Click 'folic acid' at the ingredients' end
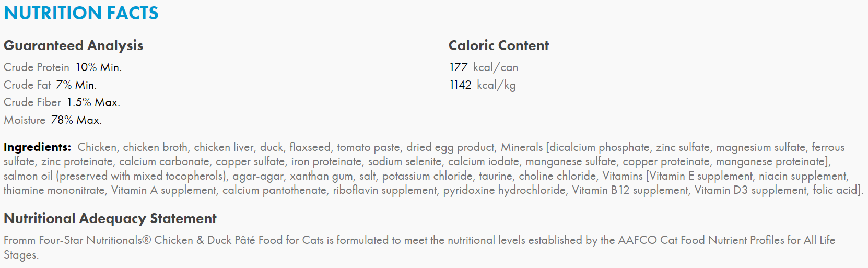The height and width of the screenshot is (268, 868). [x=835, y=190]
